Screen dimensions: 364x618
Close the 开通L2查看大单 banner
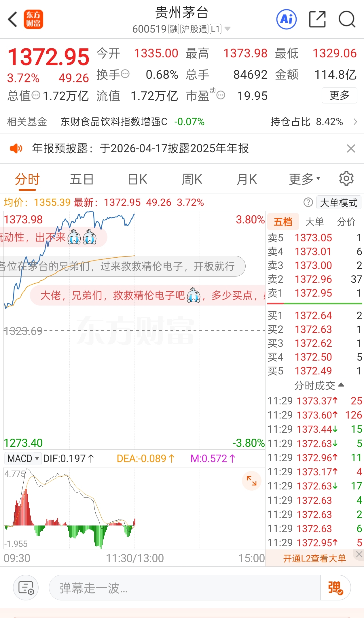[x=359, y=554]
